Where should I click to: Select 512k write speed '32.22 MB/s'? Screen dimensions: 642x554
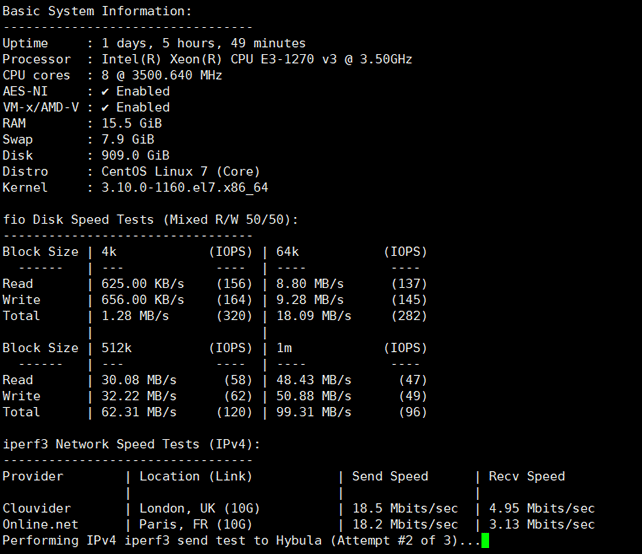(139, 396)
